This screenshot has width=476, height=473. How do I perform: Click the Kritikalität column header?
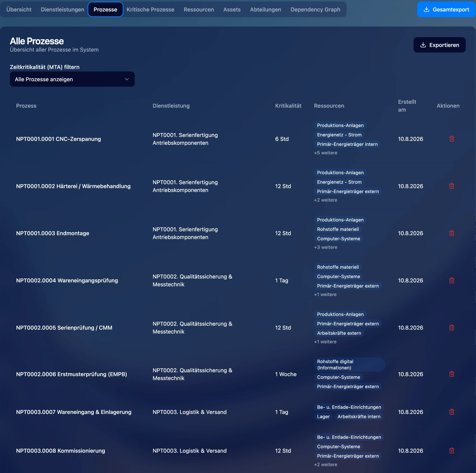click(x=288, y=106)
